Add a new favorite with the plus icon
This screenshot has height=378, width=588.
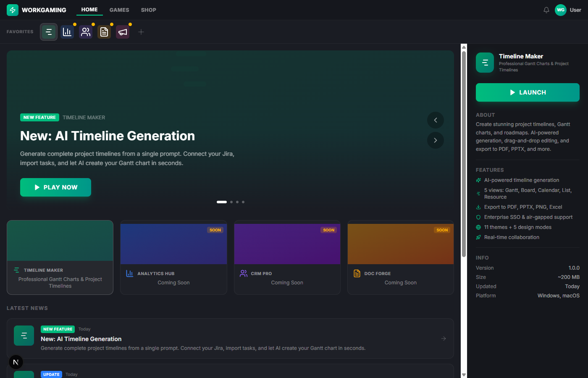pyautogui.click(x=141, y=31)
